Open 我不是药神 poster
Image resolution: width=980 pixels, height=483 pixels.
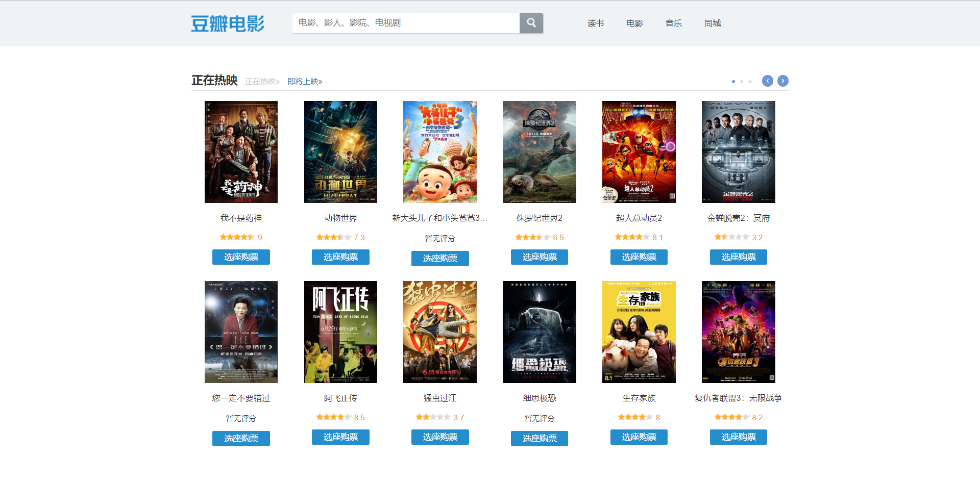click(x=241, y=152)
